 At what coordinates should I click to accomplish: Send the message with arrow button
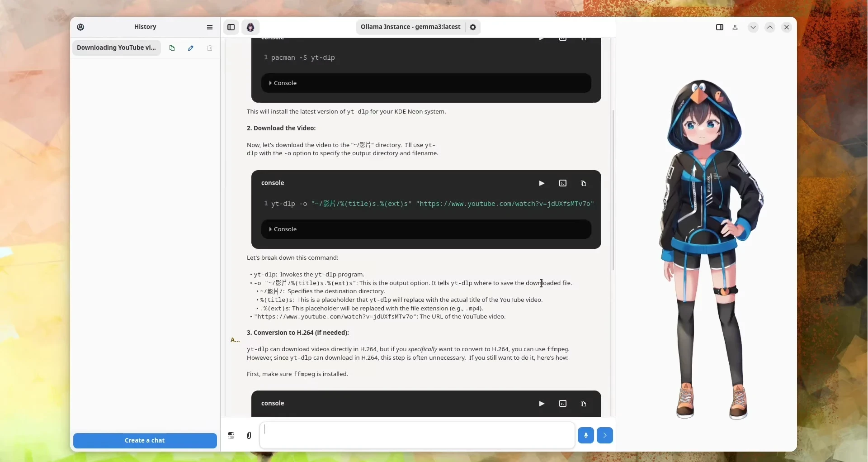(x=604, y=435)
